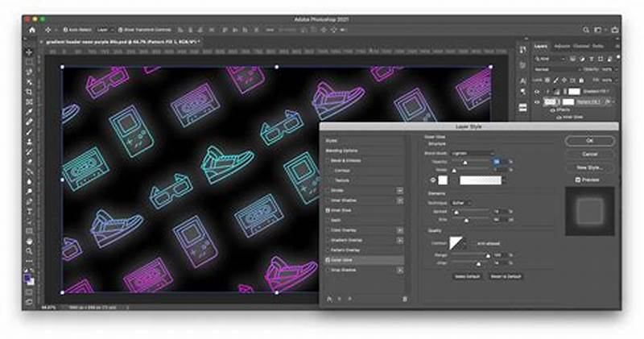Screen dimensions: 644x339
Task: Open the Styles section in Layer Style
Action: click(332, 141)
